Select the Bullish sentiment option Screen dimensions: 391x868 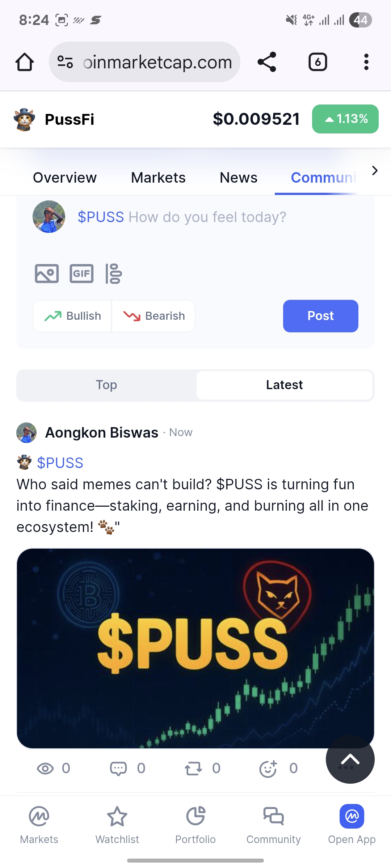pos(72,316)
